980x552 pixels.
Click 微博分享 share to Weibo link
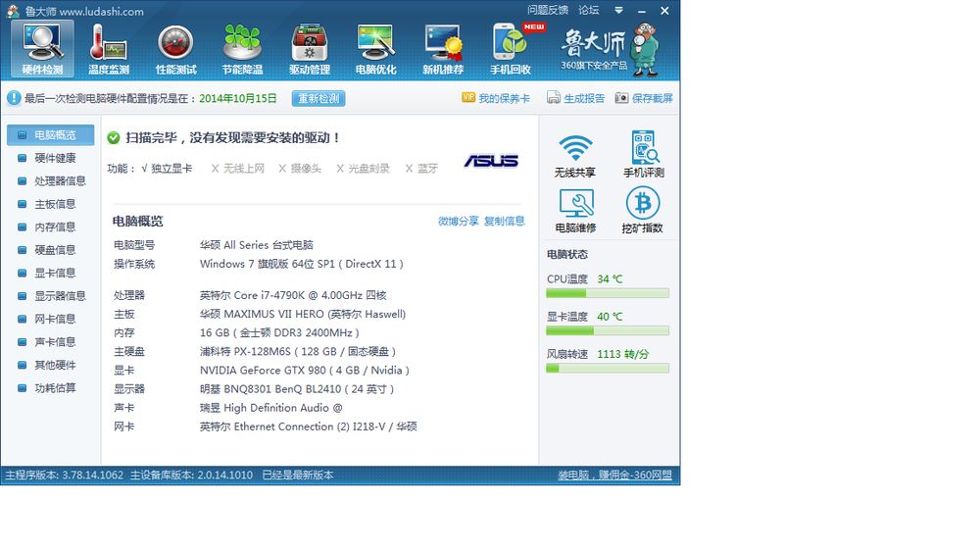(458, 221)
